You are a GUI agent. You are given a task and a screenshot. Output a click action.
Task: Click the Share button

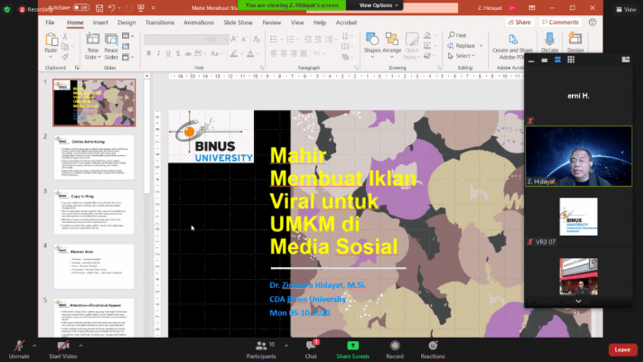[519, 22]
